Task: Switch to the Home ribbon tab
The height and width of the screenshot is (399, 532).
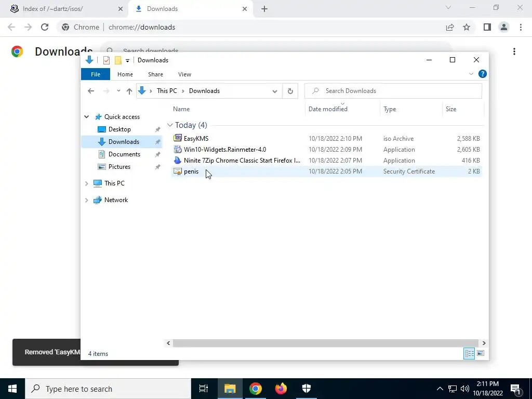Action: [125, 74]
